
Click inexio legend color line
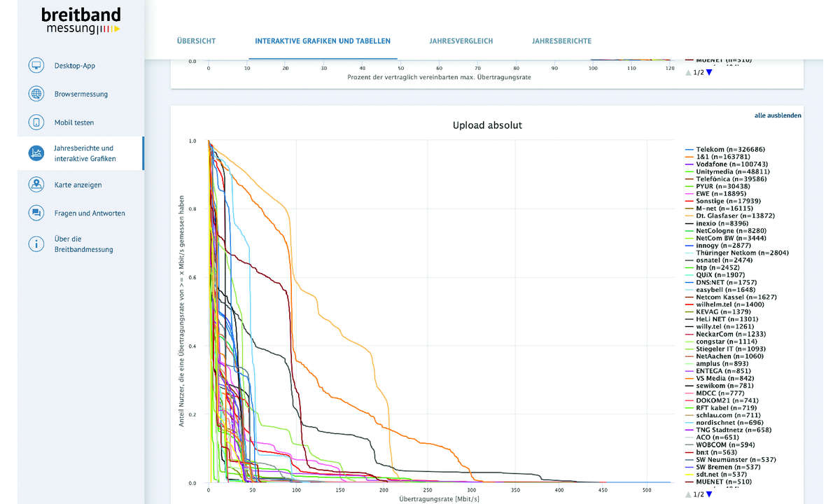(689, 223)
